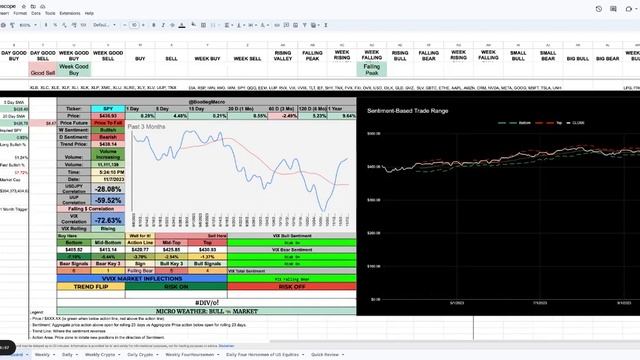Click the font size input field
This screenshot has height=360, width=640.
pos(134,25)
